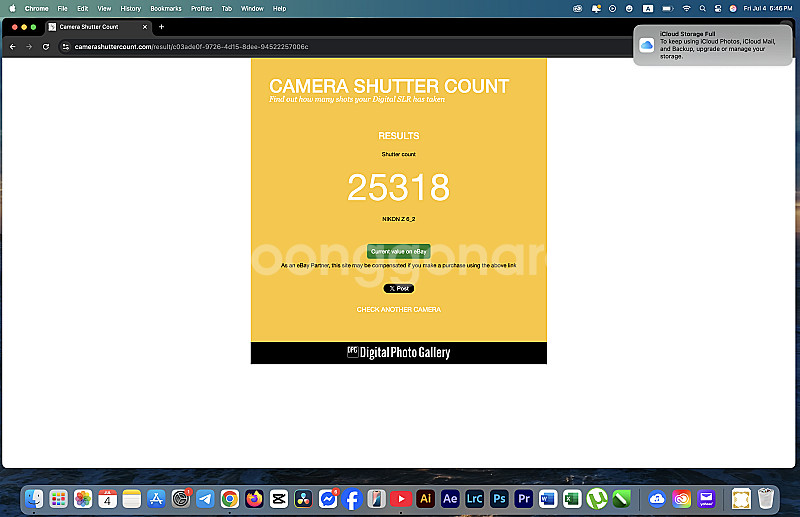Open the keyboard input source menu
Image resolution: width=800 pixels, height=517 pixels.
tap(648, 9)
